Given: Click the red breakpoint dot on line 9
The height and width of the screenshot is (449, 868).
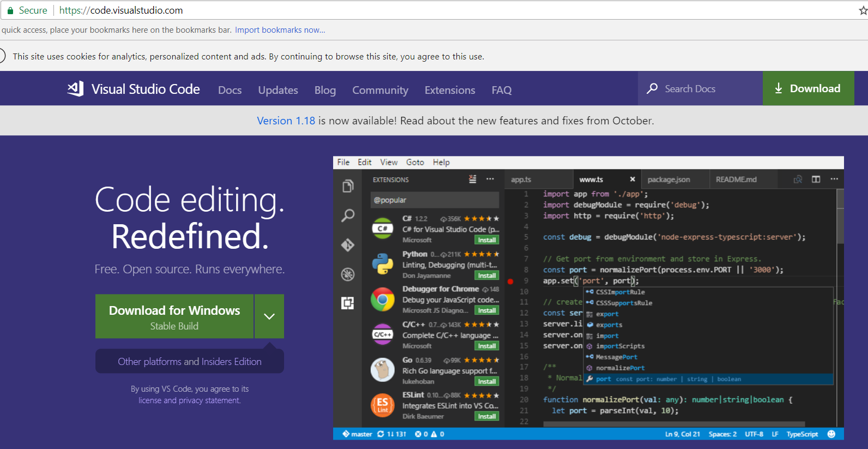Looking at the screenshot, I should (x=510, y=282).
